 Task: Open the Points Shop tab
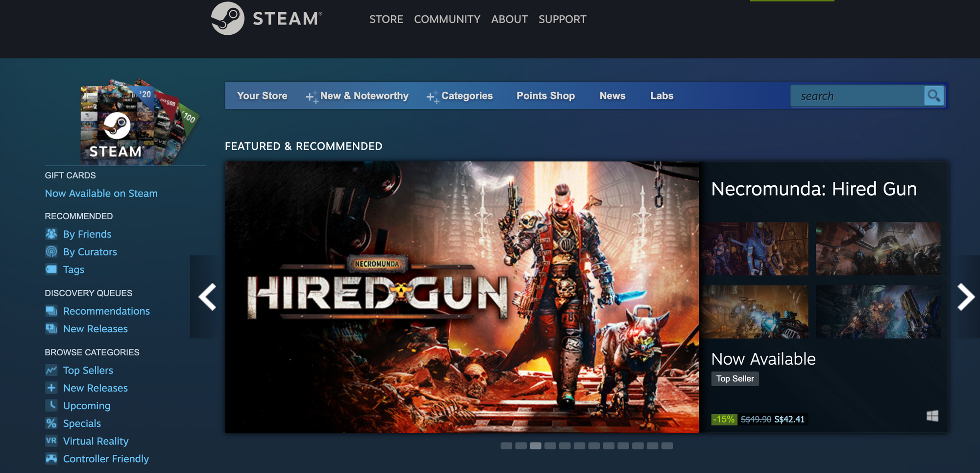coord(545,96)
